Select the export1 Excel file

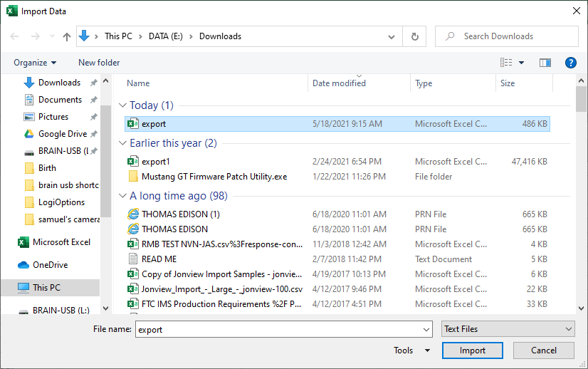[155, 162]
